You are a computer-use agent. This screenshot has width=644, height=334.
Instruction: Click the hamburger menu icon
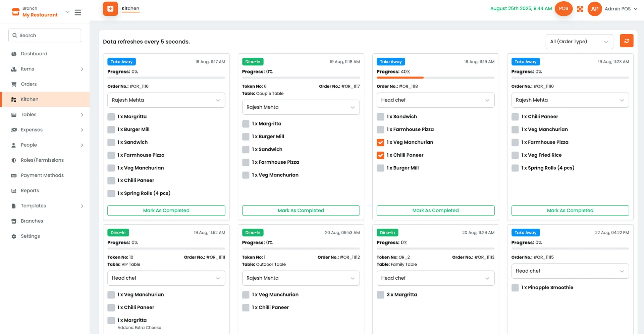tap(78, 12)
